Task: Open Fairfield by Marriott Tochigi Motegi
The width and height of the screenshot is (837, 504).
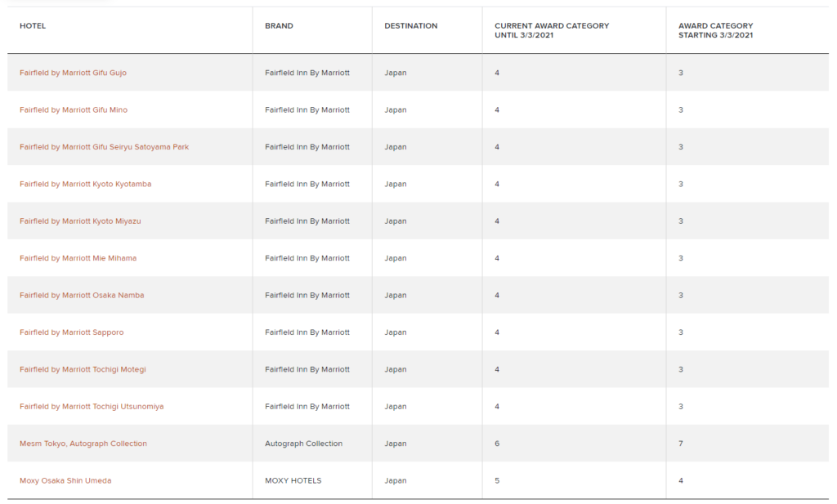Action: pyautogui.click(x=83, y=369)
